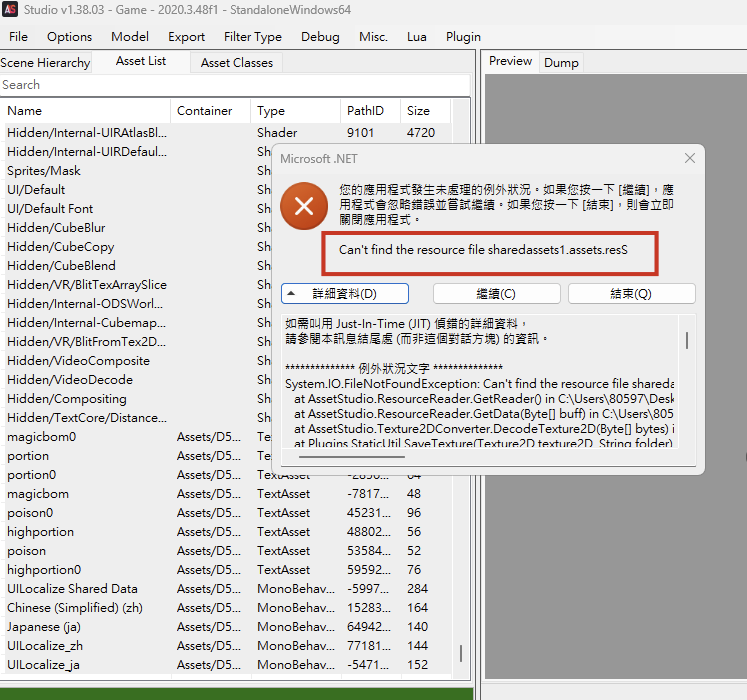Select the portion0 asset row

138,475
